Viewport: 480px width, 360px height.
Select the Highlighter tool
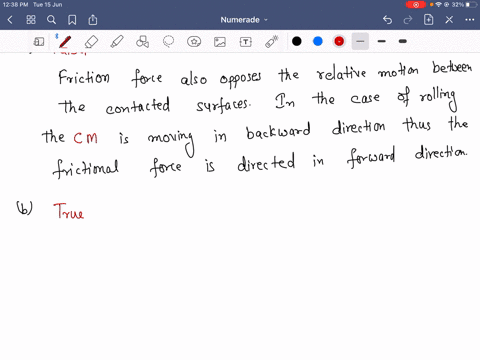[x=117, y=42]
